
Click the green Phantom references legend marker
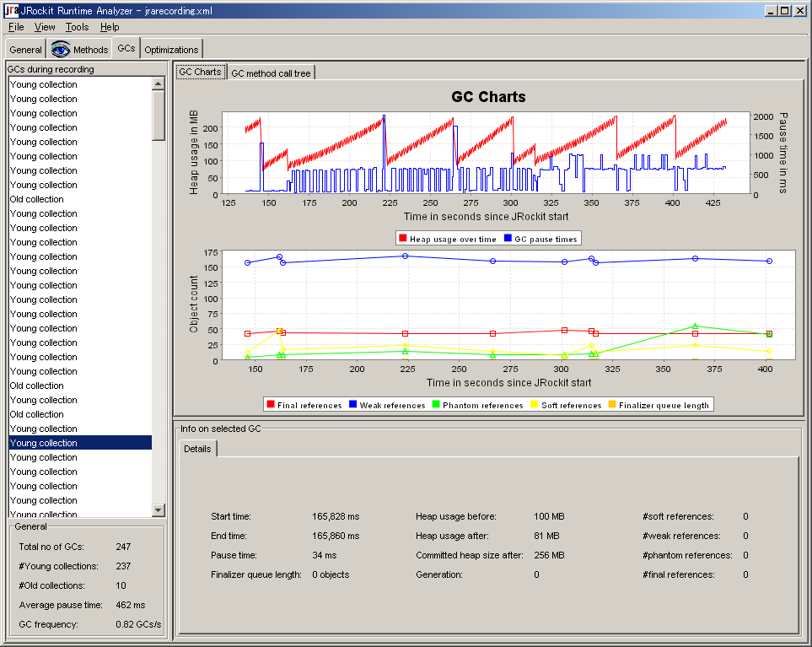click(436, 405)
